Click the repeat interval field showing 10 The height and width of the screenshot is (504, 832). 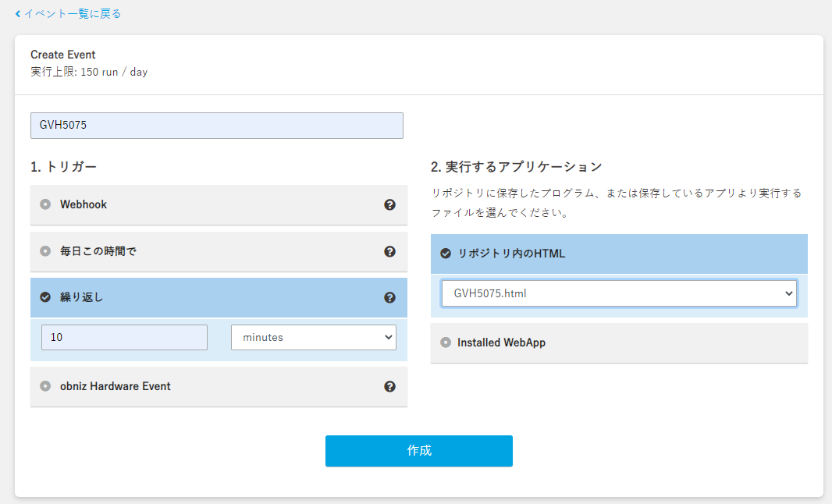coord(124,337)
